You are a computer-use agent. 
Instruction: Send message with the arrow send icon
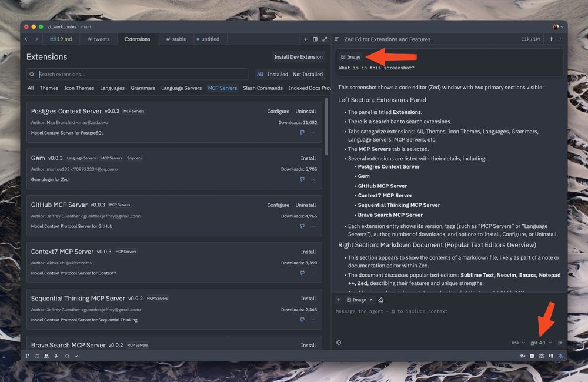coord(560,343)
